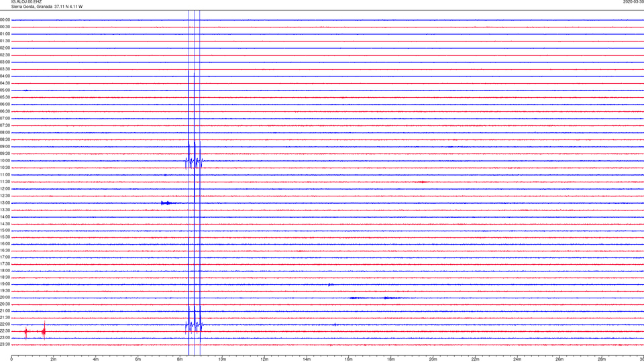Select the 04:00 time label
Image resolution: width=644 pixels, height=362 pixels.
(5, 76)
